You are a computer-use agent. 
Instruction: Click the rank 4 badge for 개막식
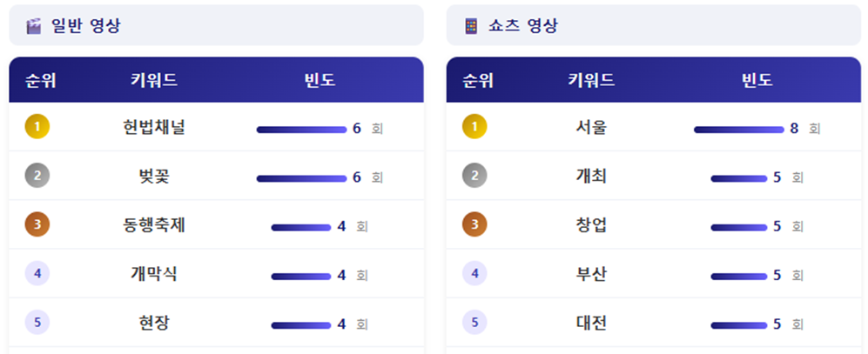37,274
